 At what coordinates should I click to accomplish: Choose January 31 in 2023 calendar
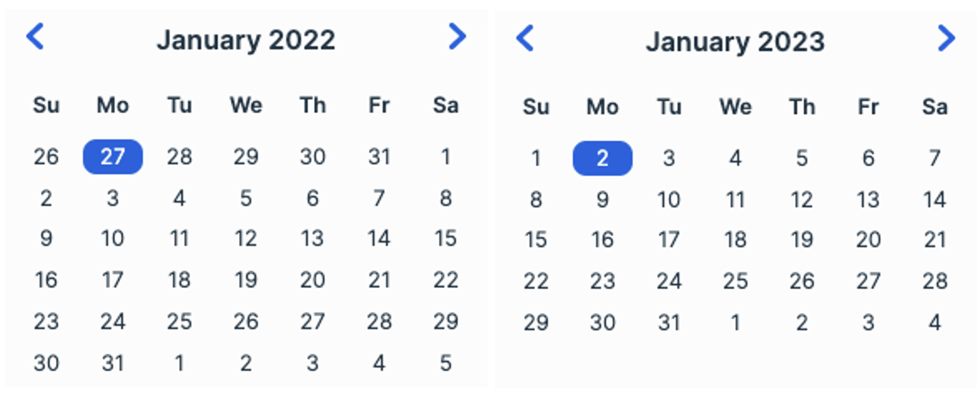[669, 323]
